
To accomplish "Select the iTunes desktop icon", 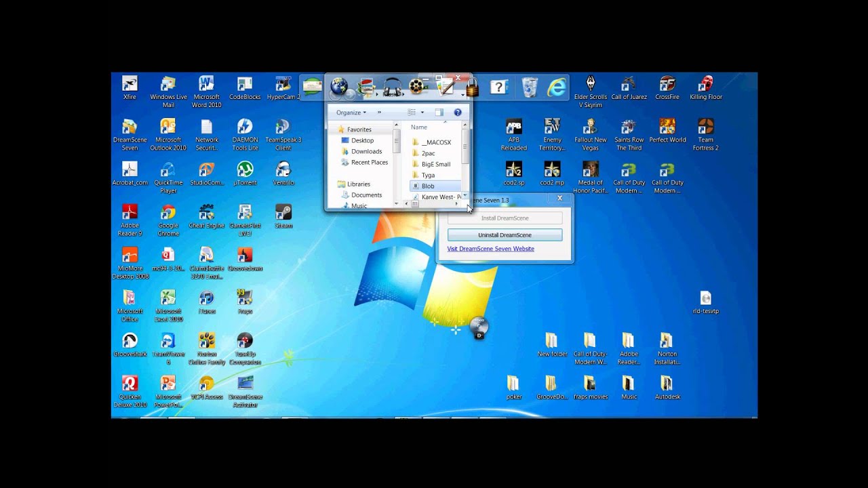I will (206, 302).
